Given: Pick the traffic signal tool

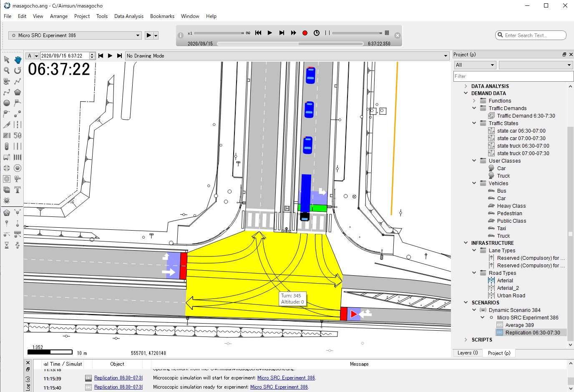Looking at the screenshot, I should coord(7,146).
